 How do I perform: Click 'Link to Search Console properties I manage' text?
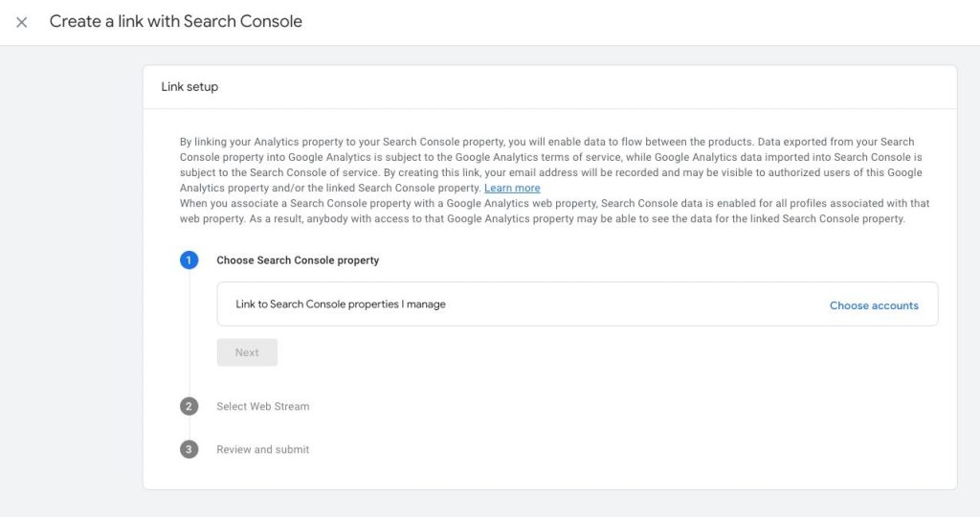point(341,304)
